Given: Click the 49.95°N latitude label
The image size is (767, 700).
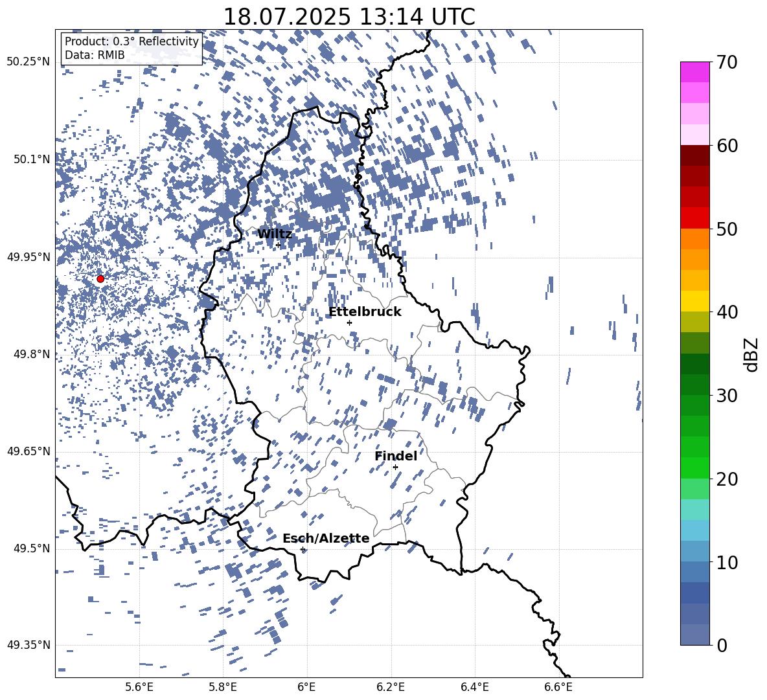Looking at the screenshot, I should coord(29,257).
